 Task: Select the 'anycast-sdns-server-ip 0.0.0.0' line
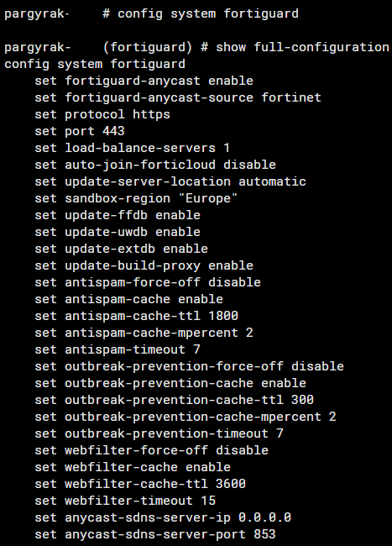(x=163, y=517)
